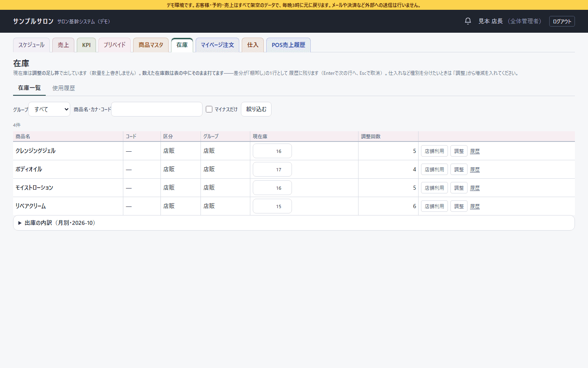The width and height of the screenshot is (588, 368).
Task: Click 店舗利用 for モイストローション
Action: pyautogui.click(x=434, y=188)
